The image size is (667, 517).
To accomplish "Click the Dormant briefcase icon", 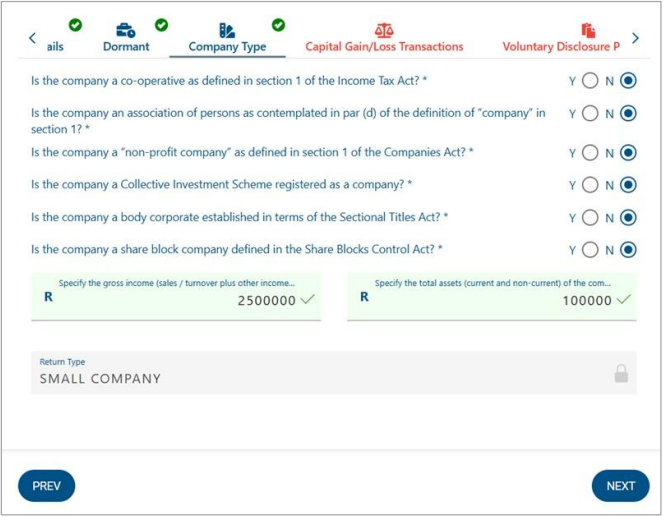I will pos(126,30).
